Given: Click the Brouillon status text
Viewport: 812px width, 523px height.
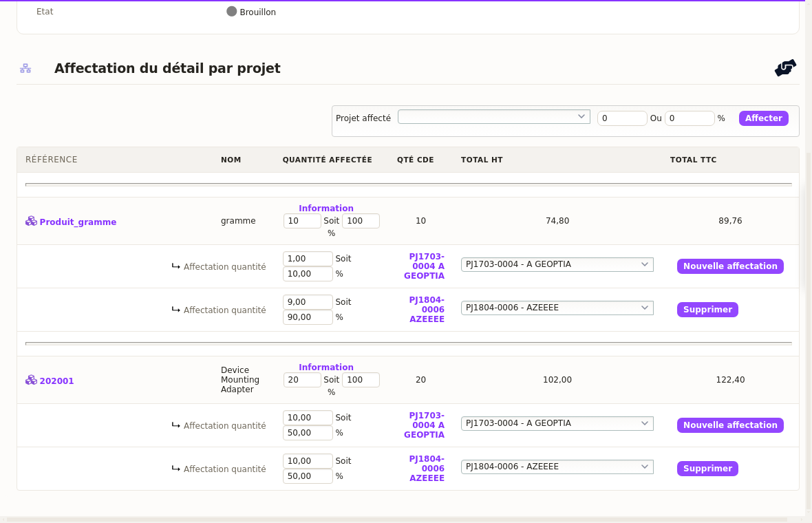Looking at the screenshot, I should point(257,12).
